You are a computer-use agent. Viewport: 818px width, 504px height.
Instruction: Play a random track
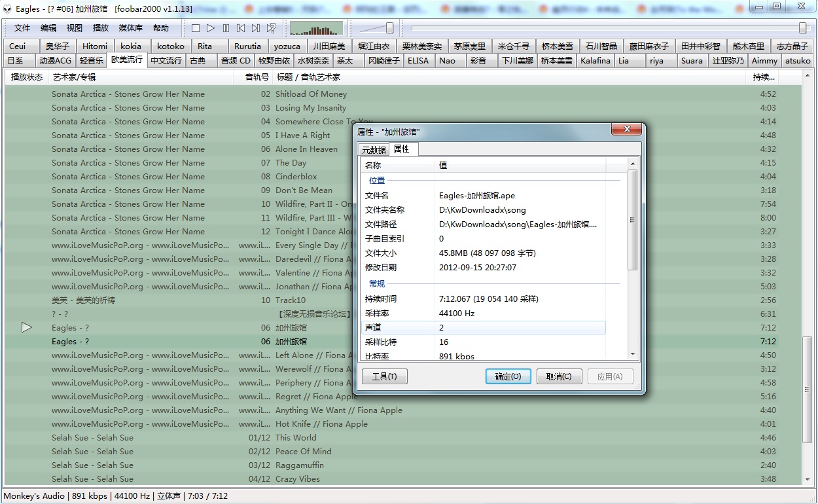coord(271,28)
